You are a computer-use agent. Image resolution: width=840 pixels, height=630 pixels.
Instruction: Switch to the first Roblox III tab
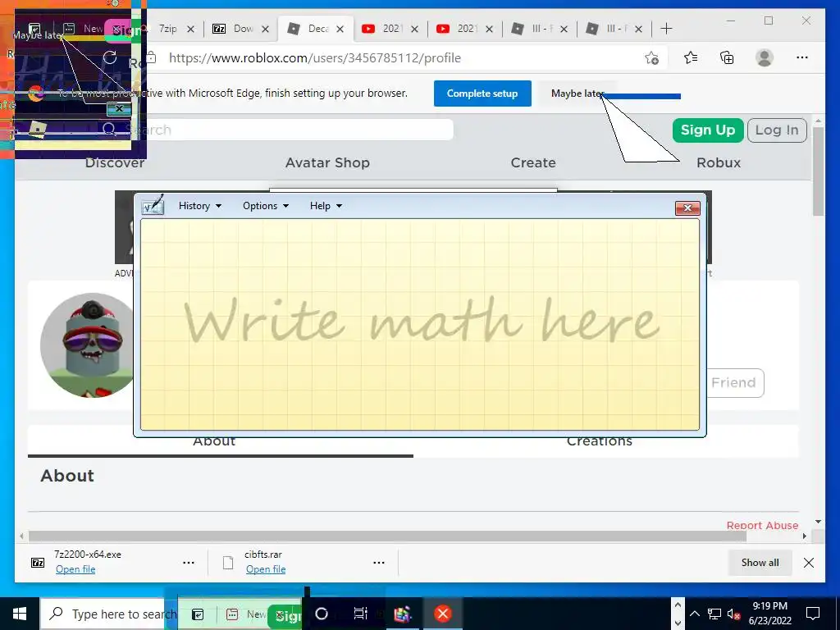[x=539, y=29]
